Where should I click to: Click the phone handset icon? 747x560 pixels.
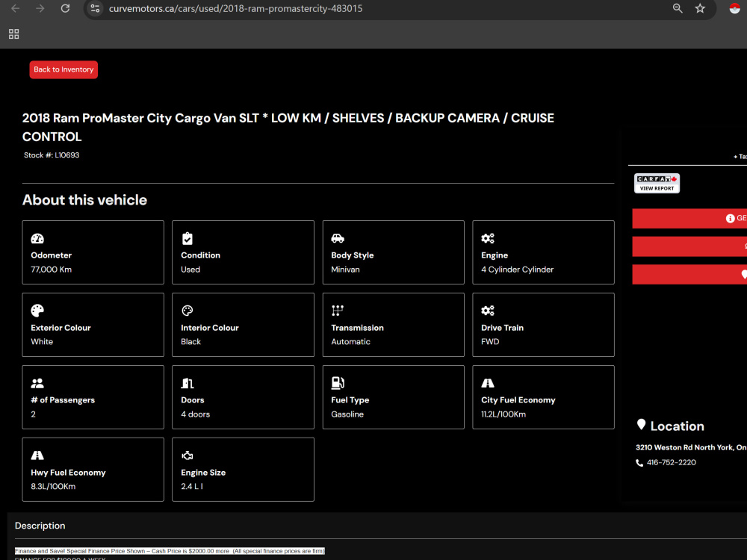[639, 463]
